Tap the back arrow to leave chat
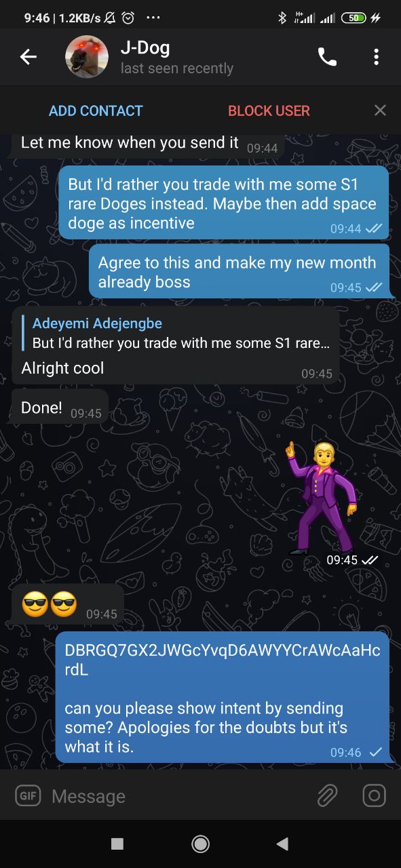This screenshot has height=868, width=401. point(28,58)
